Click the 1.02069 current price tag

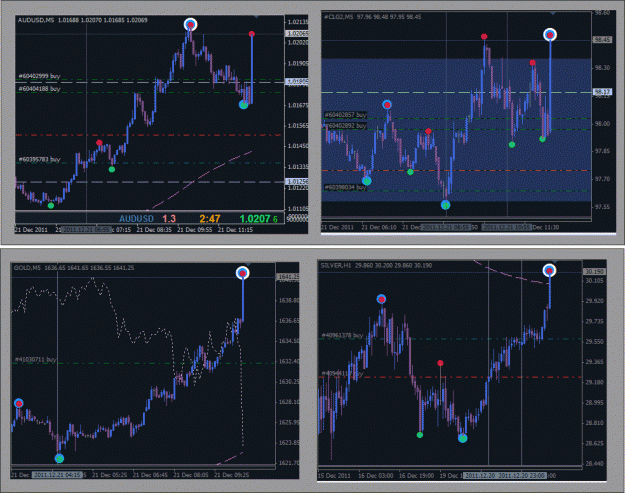[297, 33]
